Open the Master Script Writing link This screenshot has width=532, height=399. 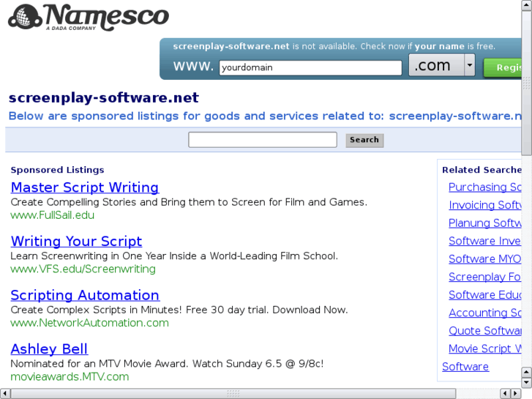tap(85, 187)
